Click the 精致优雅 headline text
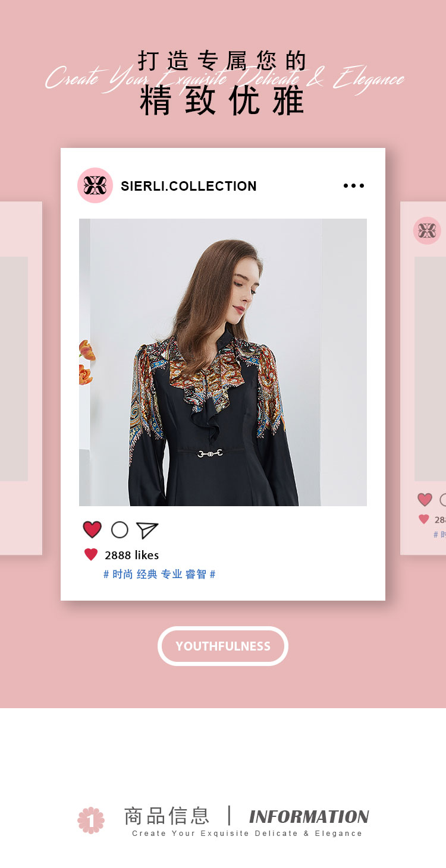The width and height of the screenshot is (446, 868). pyautogui.click(x=222, y=101)
